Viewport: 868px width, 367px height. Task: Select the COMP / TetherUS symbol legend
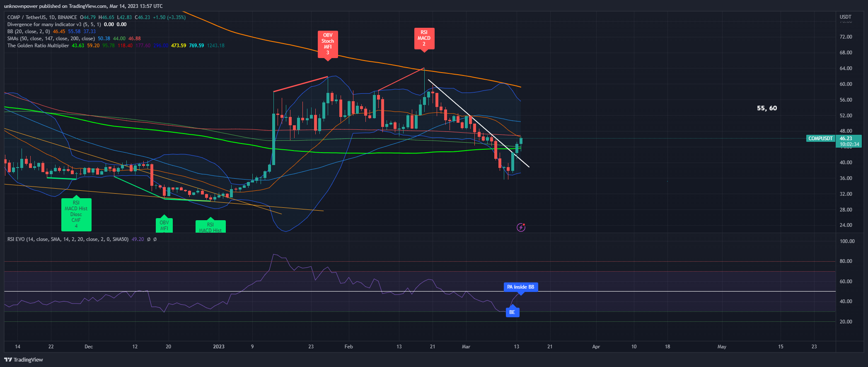[42, 17]
